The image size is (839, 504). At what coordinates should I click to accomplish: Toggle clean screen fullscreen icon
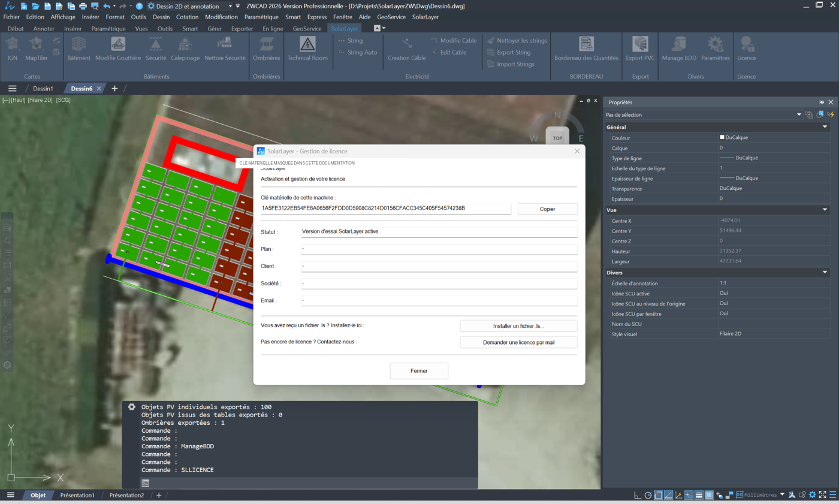point(822,495)
